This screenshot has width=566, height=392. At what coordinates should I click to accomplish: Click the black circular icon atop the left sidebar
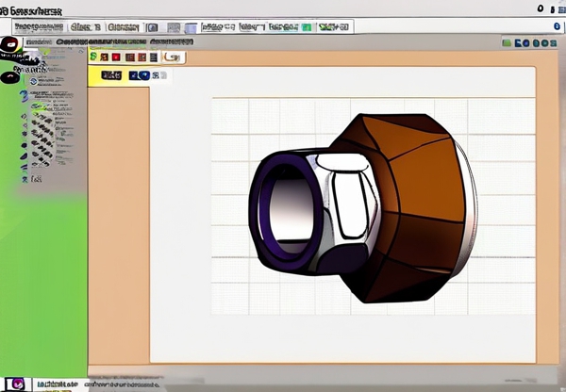coord(10,44)
